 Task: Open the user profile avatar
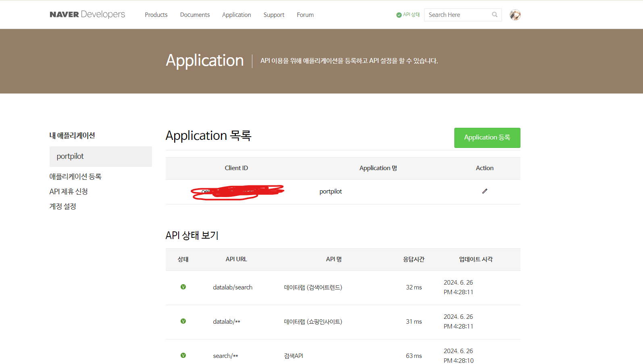515,15
